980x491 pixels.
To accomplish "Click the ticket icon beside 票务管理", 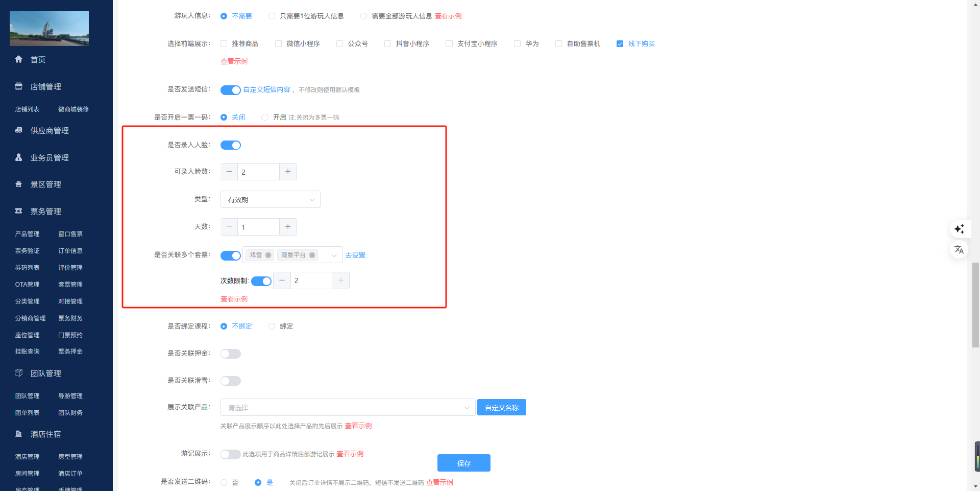I will [x=19, y=211].
